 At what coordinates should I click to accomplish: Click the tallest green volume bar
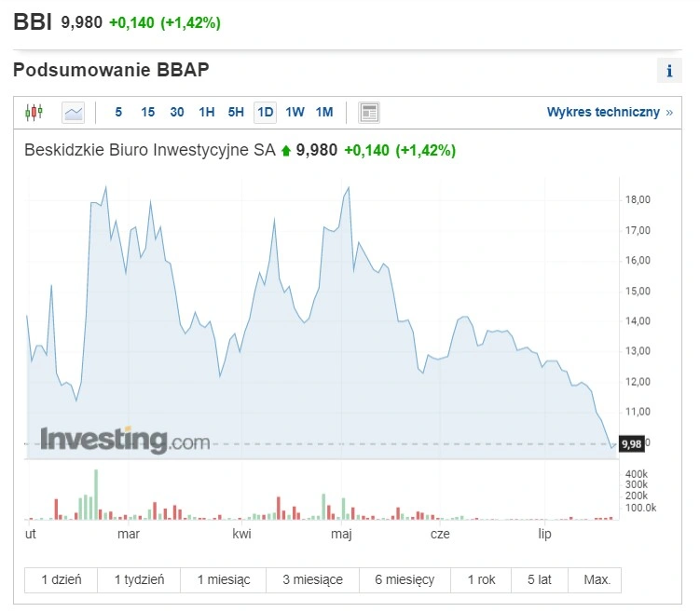tap(96, 495)
